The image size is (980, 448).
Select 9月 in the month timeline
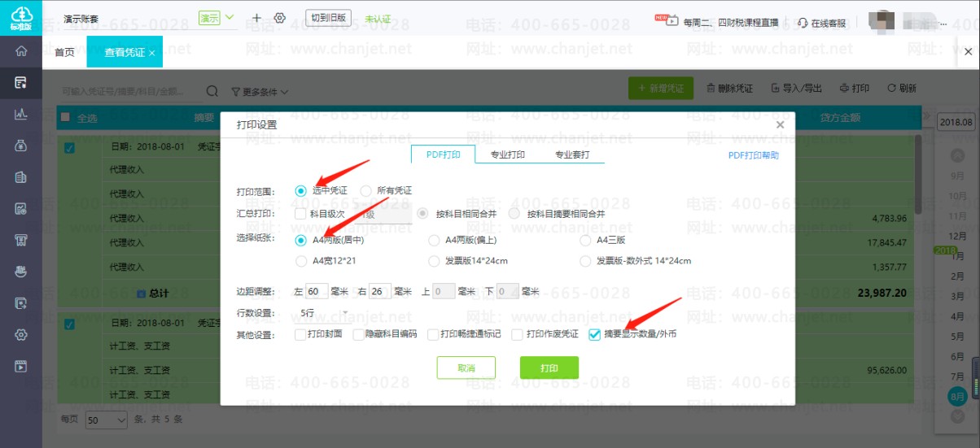click(x=958, y=175)
